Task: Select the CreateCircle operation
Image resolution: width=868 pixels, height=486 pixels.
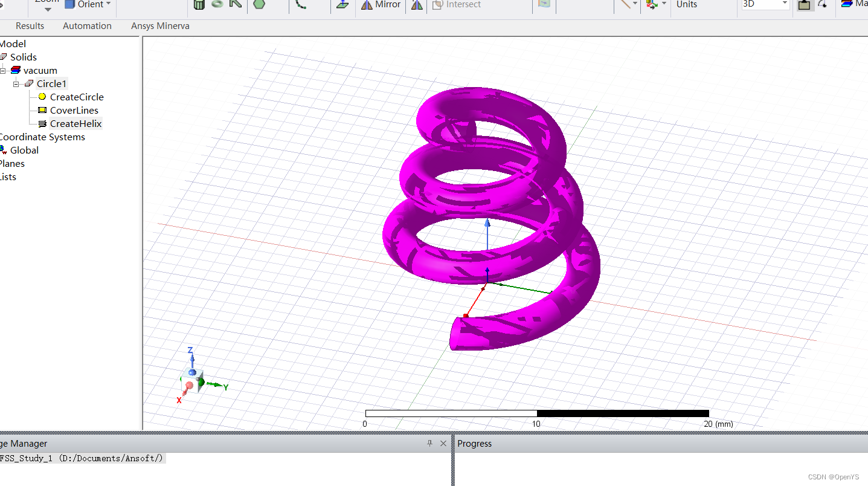Action: tap(77, 97)
